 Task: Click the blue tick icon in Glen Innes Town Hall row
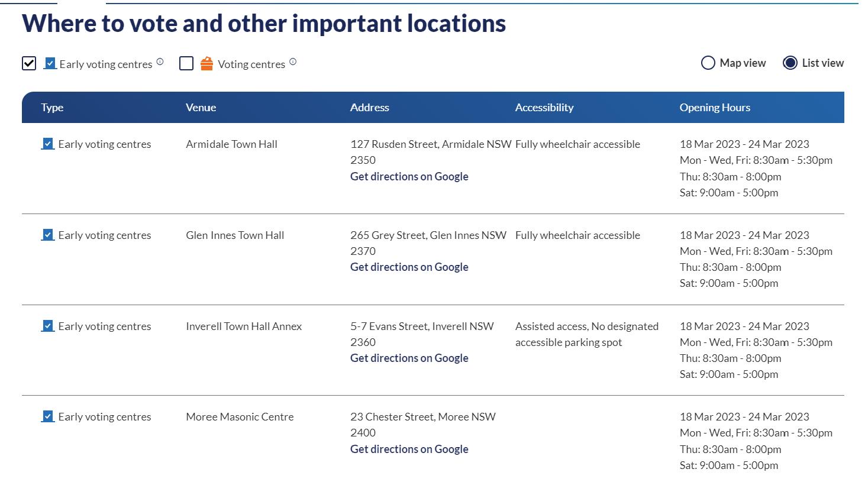click(48, 234)
